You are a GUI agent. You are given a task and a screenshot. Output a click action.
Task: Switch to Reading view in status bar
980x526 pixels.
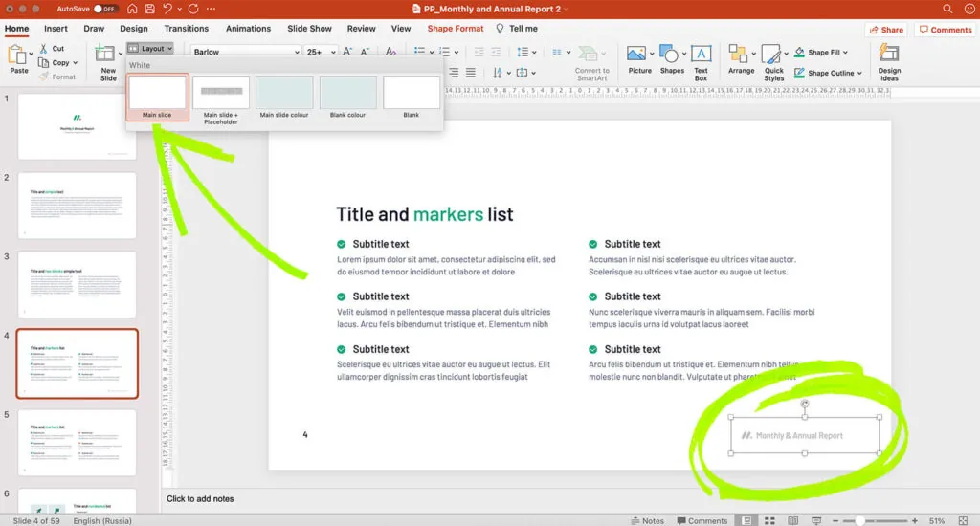[x=792, y=520]
